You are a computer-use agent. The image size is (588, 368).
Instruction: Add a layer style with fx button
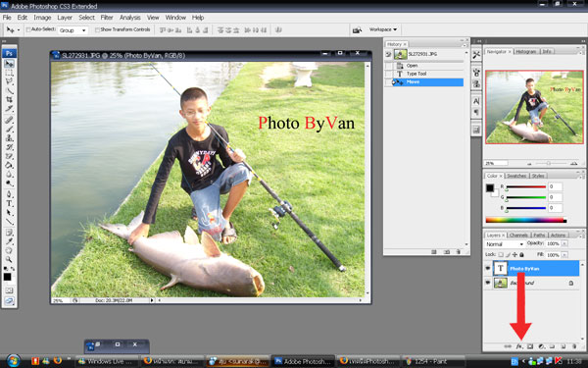pyautogui.click(x=519, y=346)
